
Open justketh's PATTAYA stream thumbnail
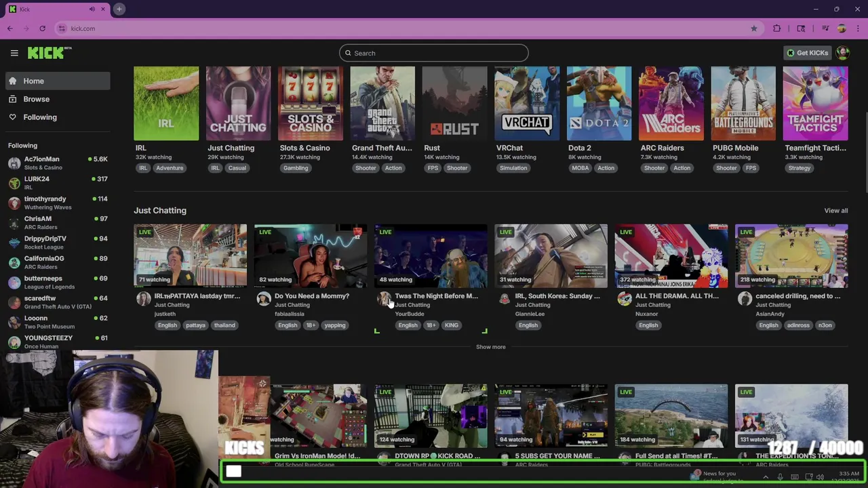pyautogui.click(x=190, y=256)
